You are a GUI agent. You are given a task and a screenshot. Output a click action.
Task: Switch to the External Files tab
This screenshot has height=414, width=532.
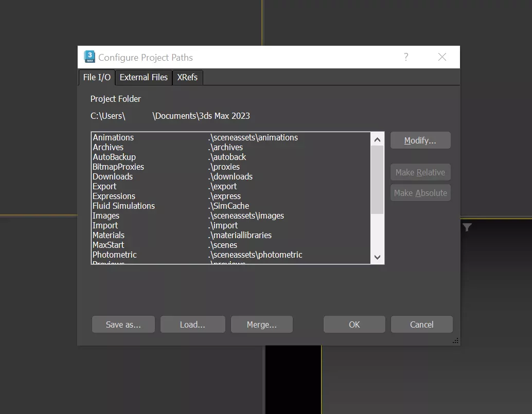point(143,77)
